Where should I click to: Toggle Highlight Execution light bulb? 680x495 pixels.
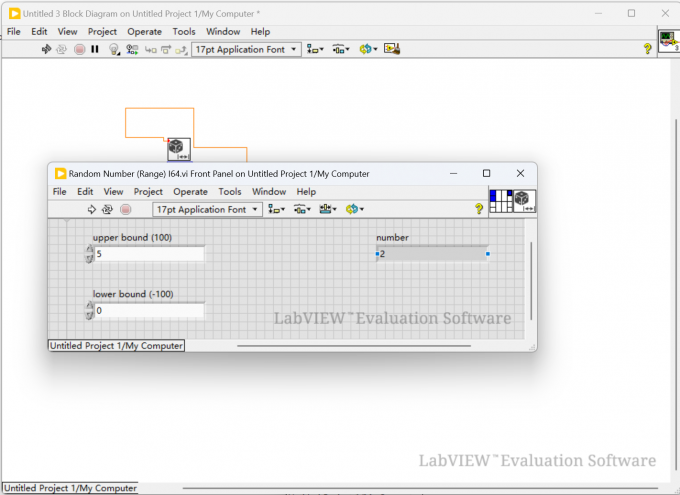point(114,49)
